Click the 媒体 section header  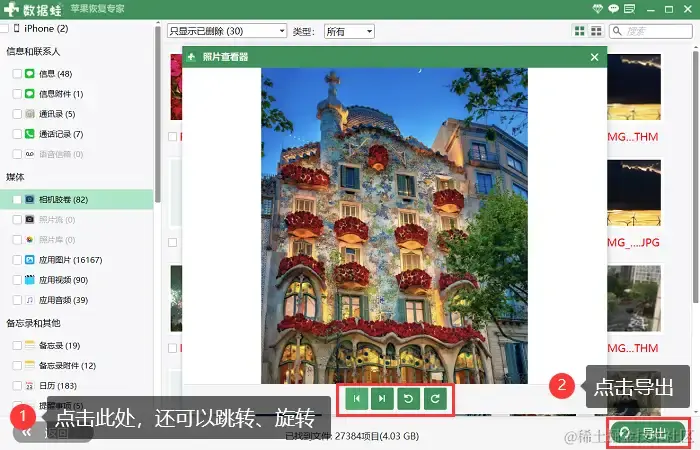click(x=15, y=177)
